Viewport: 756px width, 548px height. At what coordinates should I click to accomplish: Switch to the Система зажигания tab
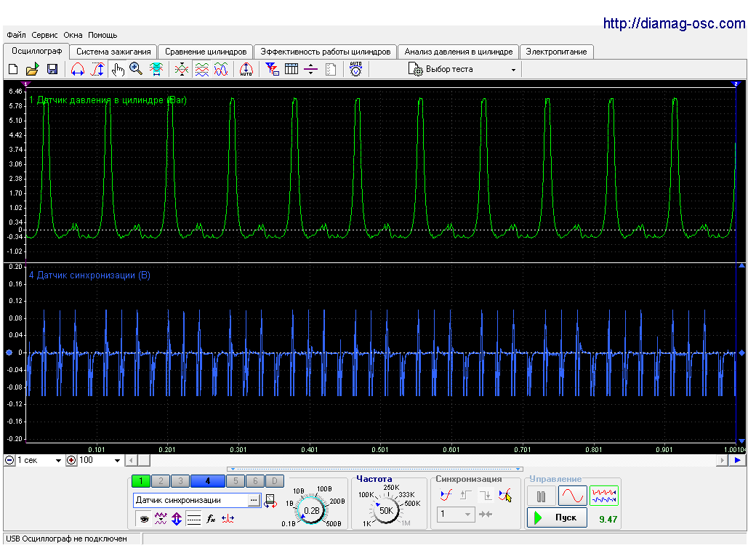point(113,52)
